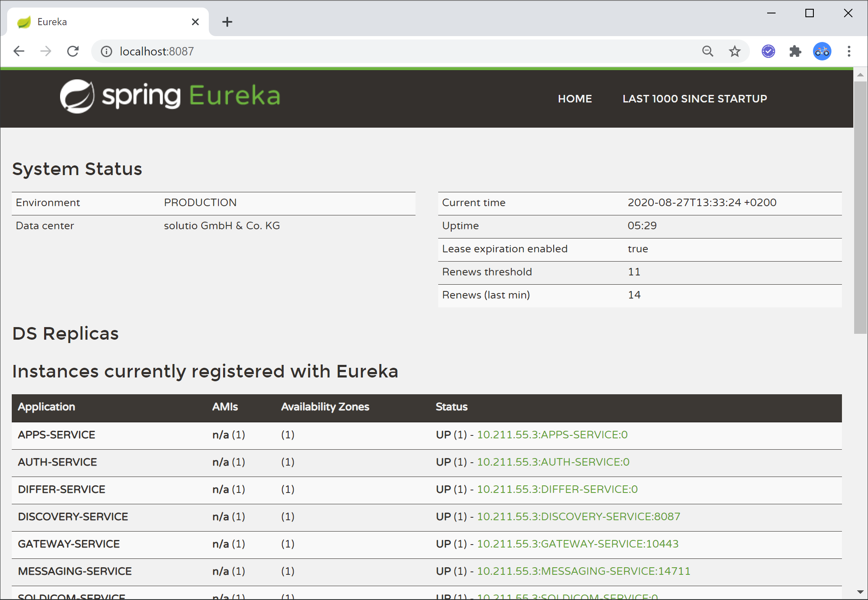The image size is (868, 600).
Task: Maximize the Chrome window
Action: [810, 13]
